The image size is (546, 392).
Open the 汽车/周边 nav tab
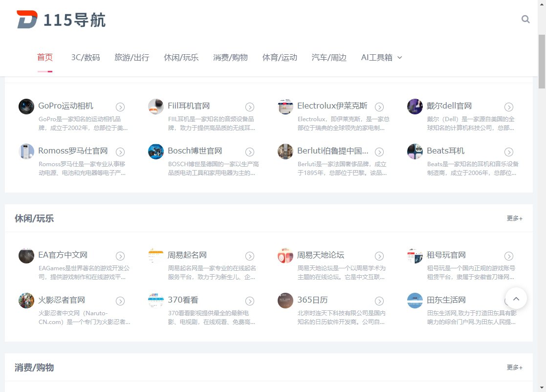pyautogui.click(x=329, y=58)
